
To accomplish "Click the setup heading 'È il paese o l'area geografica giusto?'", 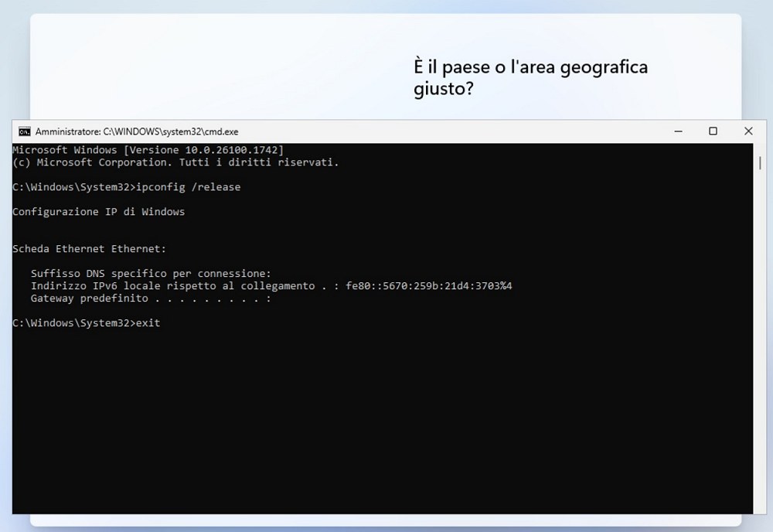I will (x=530, y=78).
